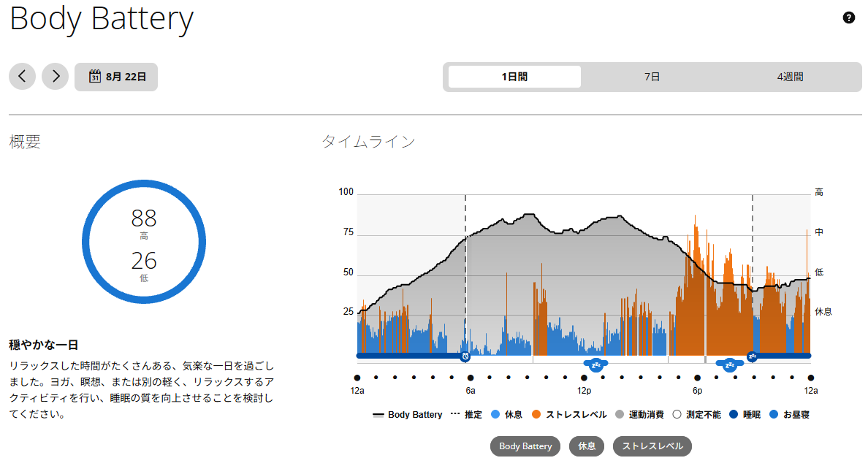Switch to the 7日 view tab

(x=652, y=77)
